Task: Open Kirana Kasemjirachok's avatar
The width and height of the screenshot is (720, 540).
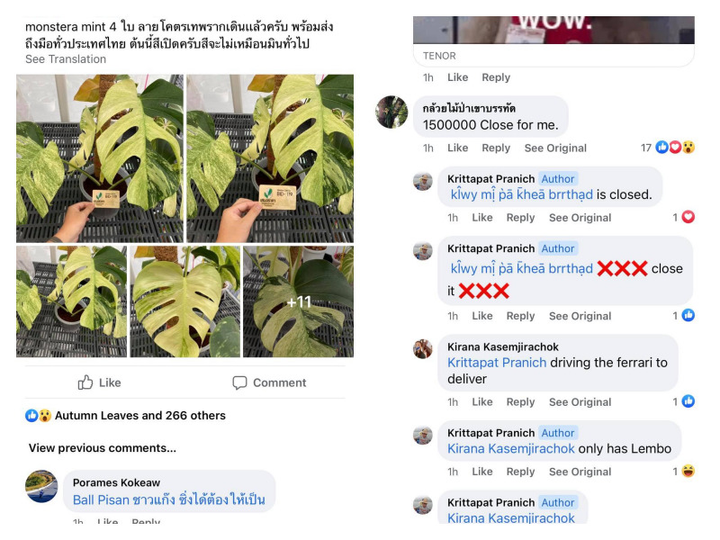Action: pos(423,349)
